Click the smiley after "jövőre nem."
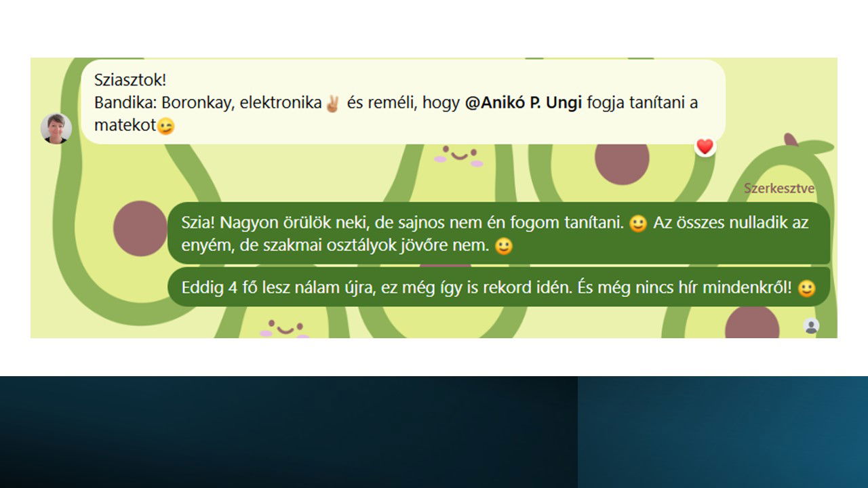 (x=503, y=246)
